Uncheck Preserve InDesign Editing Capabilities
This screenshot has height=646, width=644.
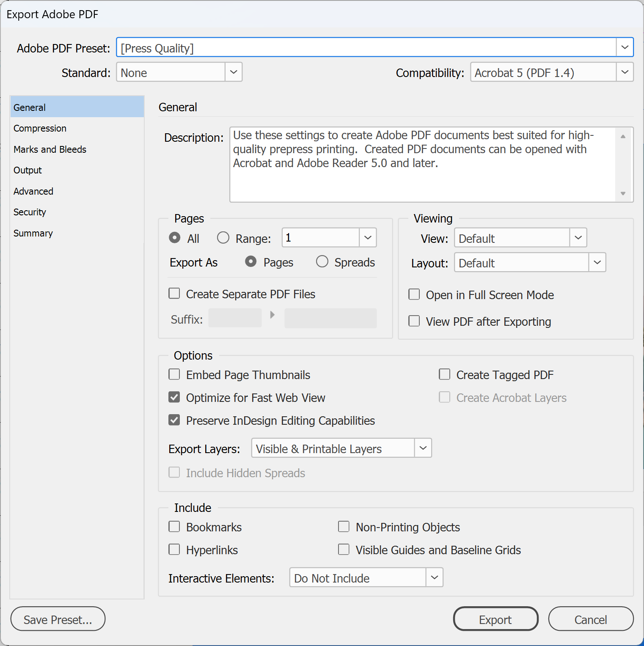(x=174, y=420)
